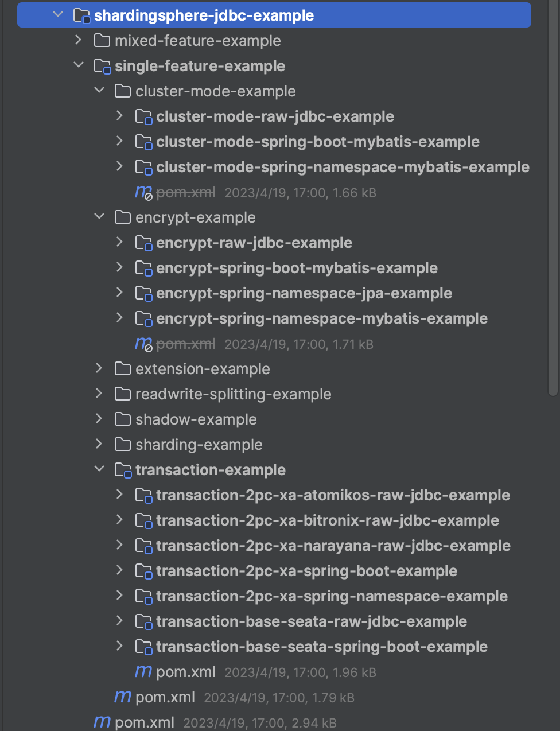560x731 pixels.
Task: Open the sharding-example folder
Action: point(199,444)
